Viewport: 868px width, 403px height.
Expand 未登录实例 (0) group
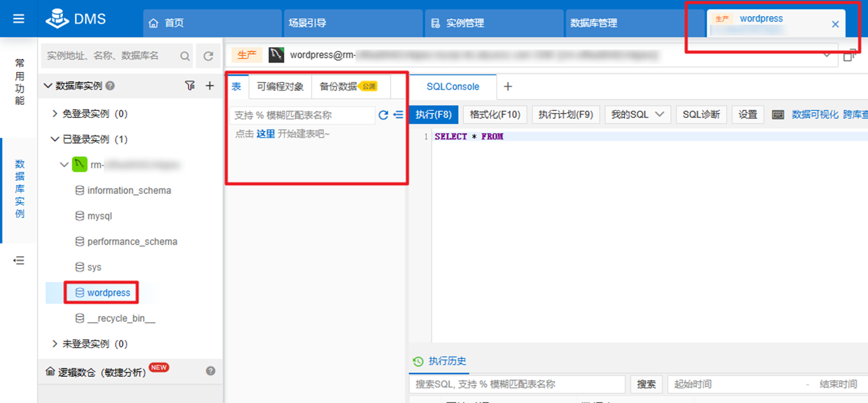coord(55,343)
